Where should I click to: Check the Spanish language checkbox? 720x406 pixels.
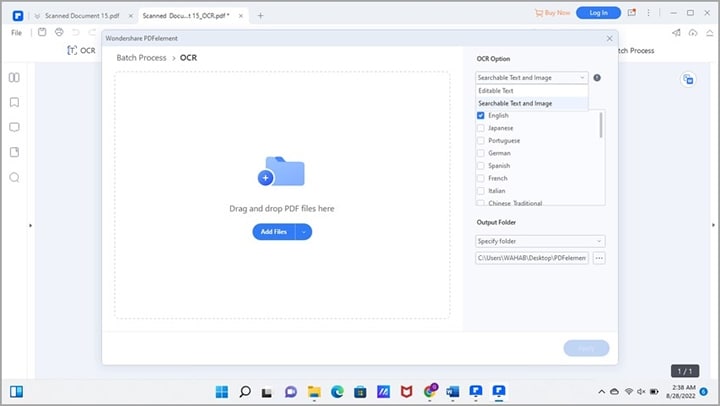tap(481, 165)
